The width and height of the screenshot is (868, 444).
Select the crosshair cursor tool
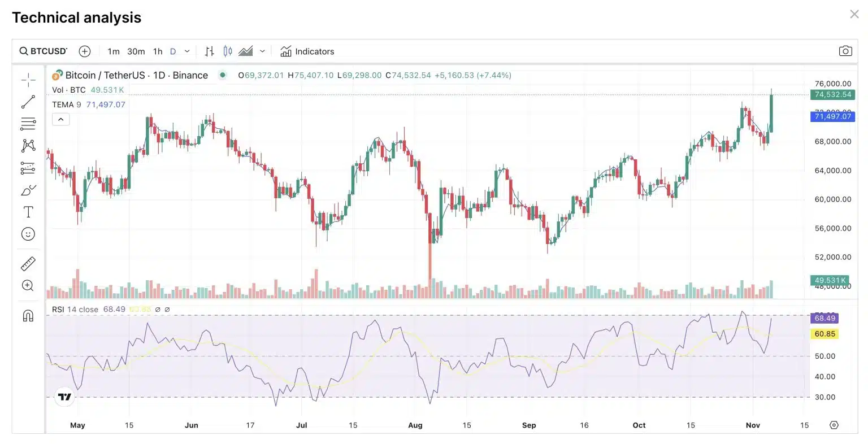[28, 80]
